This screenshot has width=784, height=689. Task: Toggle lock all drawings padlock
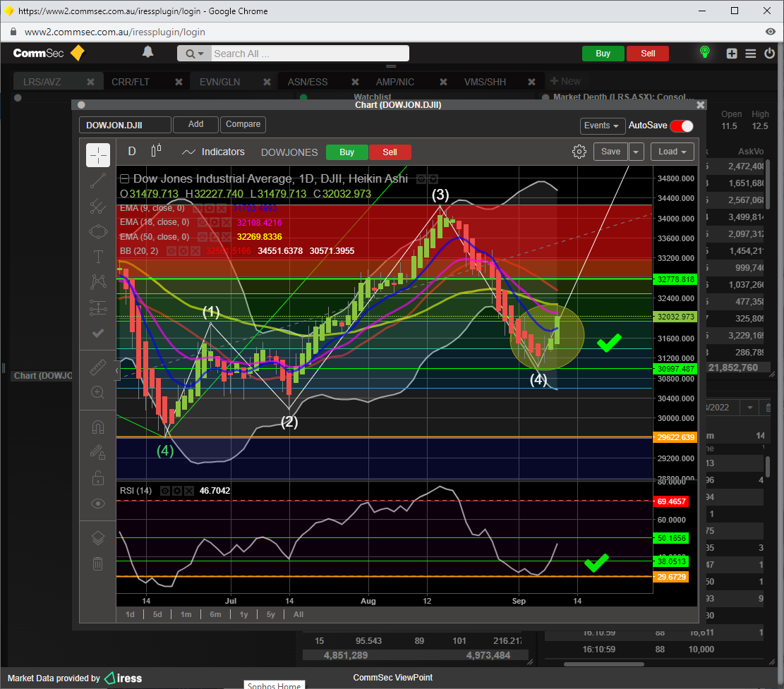point(98,478)
